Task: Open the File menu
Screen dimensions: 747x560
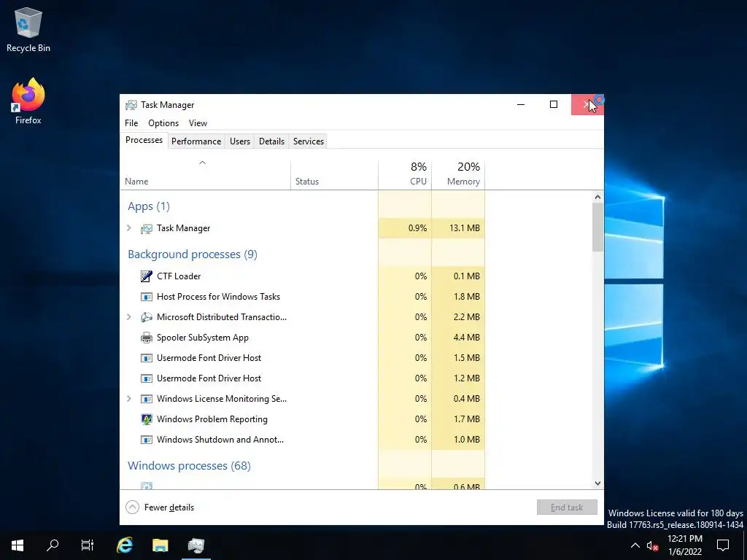Action: click(x=131, y=122)
